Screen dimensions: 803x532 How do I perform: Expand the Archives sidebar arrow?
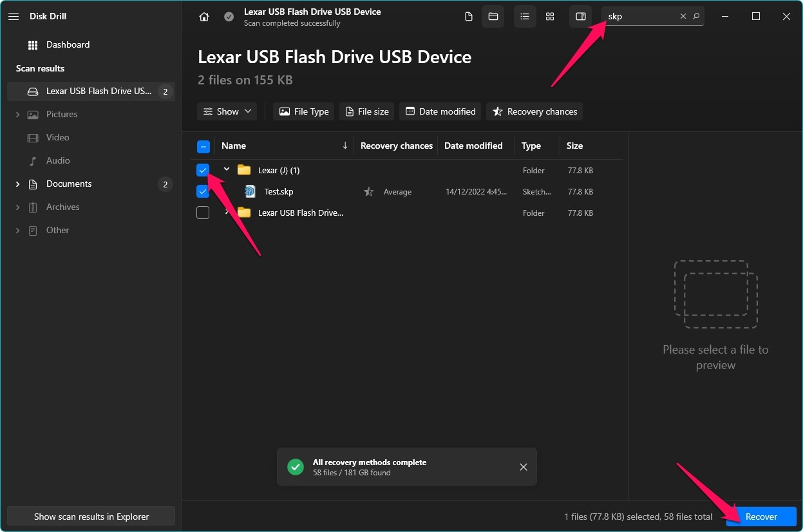point(17,207)
